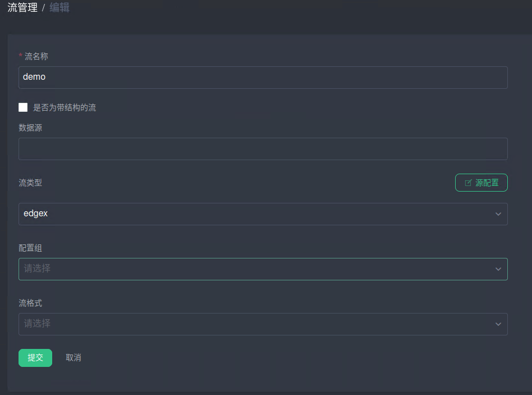Click the 数据源 field label

pyautogui.click(x=30, y=128)
